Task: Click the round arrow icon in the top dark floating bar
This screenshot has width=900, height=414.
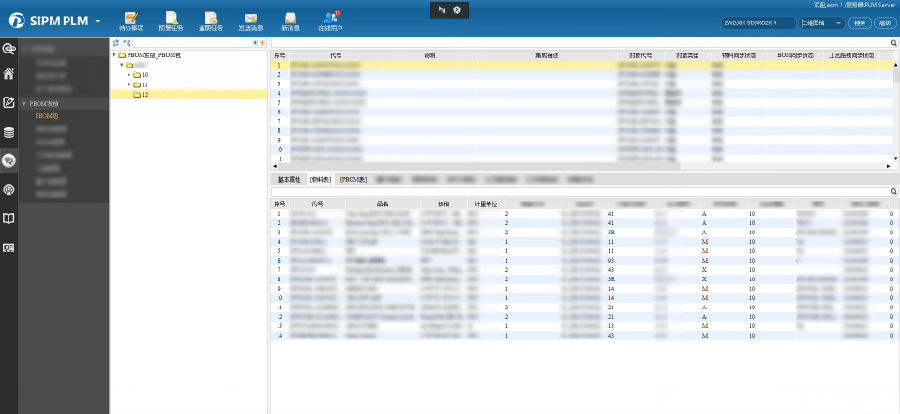Action: pos(457,10)
